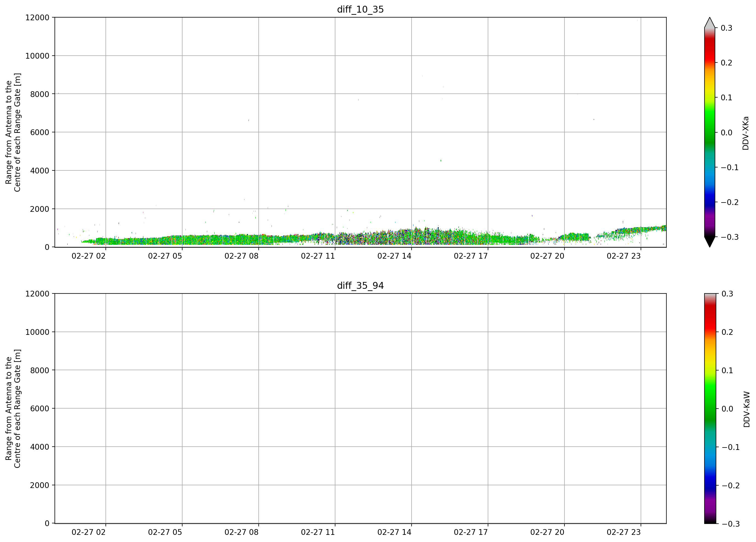Screen dimensions: 756x542
Task: Click the 0.2 tick on DDV-KaW colorbar
Action: pyautogui.click(x=727, y=332)
